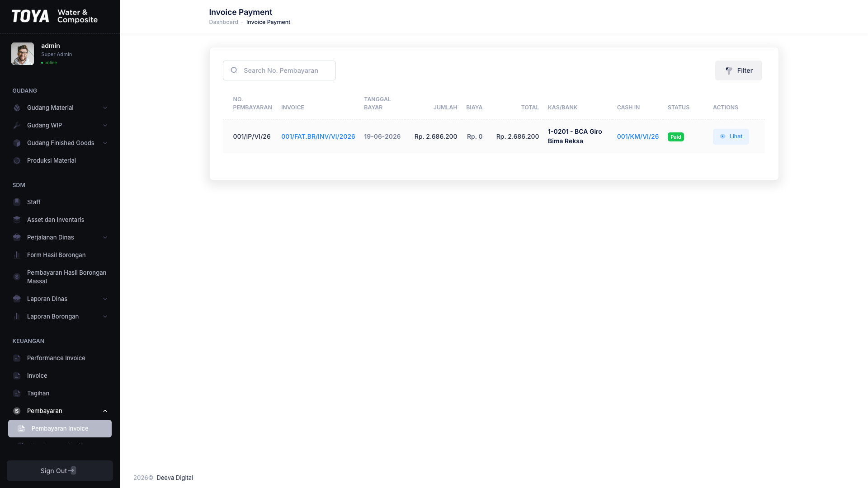Click payment date 19-06-2026
This screenshot has width=868, height=488.
(x=382, y=136)
